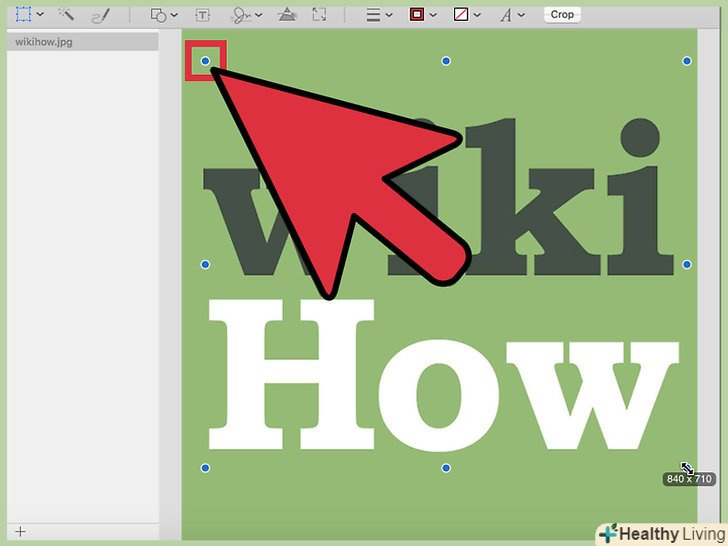Click the Adjust Size tool icon
The width and height of the screenshot is (728, 546).
[x=319, y=14]
